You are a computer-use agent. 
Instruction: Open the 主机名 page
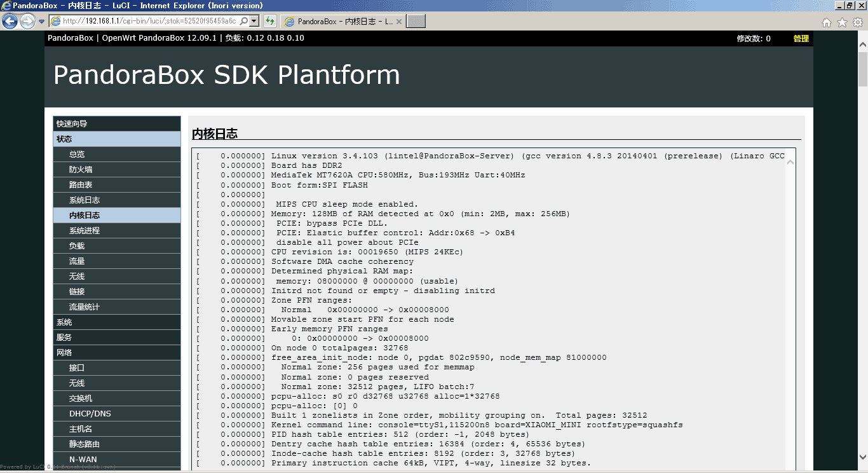click(117, 429)
